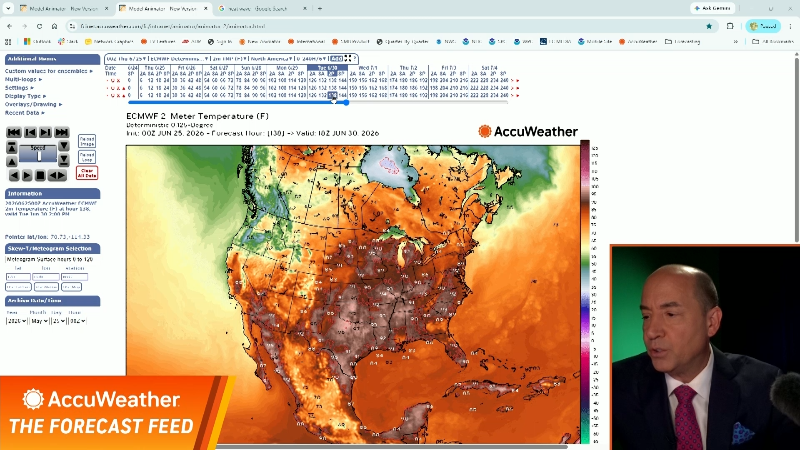The width and height of the screenshot is (800, 450).
Task: Open the Mobile Site bookmark
Action: click(595, 42)
